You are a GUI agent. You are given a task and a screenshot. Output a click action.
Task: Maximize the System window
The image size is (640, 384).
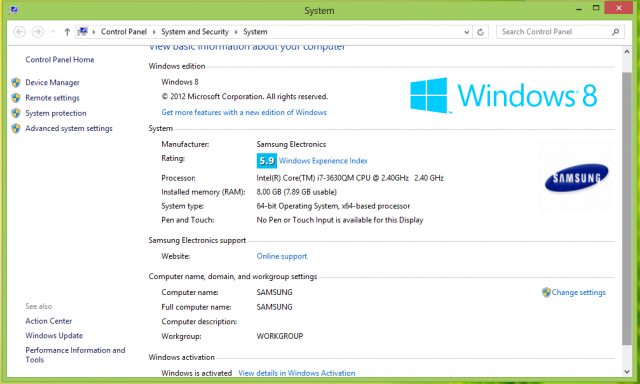tap(596, 8)
